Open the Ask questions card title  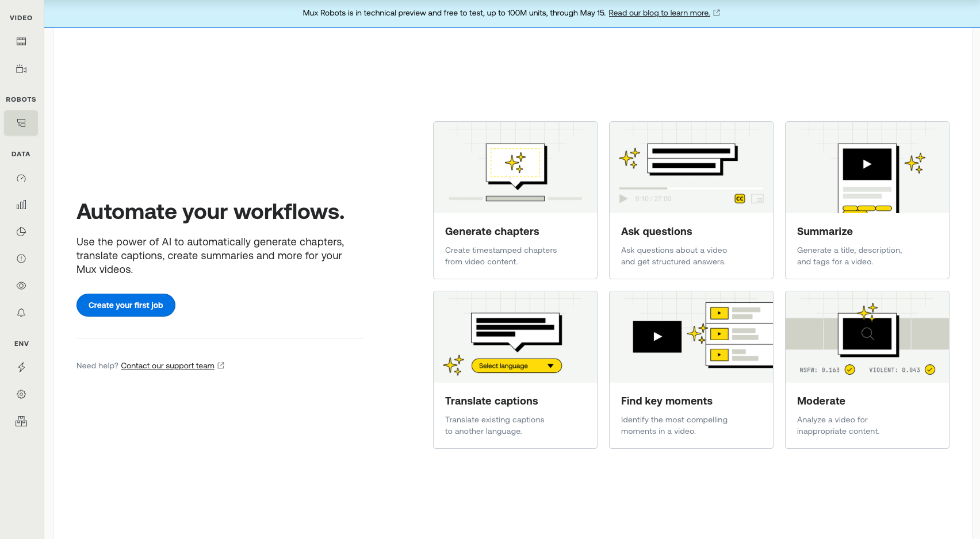coord(656,232)
